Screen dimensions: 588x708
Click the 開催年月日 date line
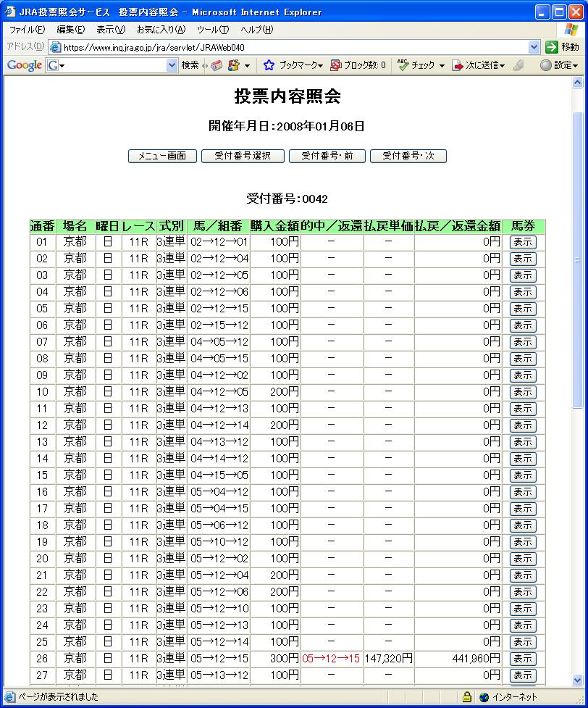click(x=287, y=126)
